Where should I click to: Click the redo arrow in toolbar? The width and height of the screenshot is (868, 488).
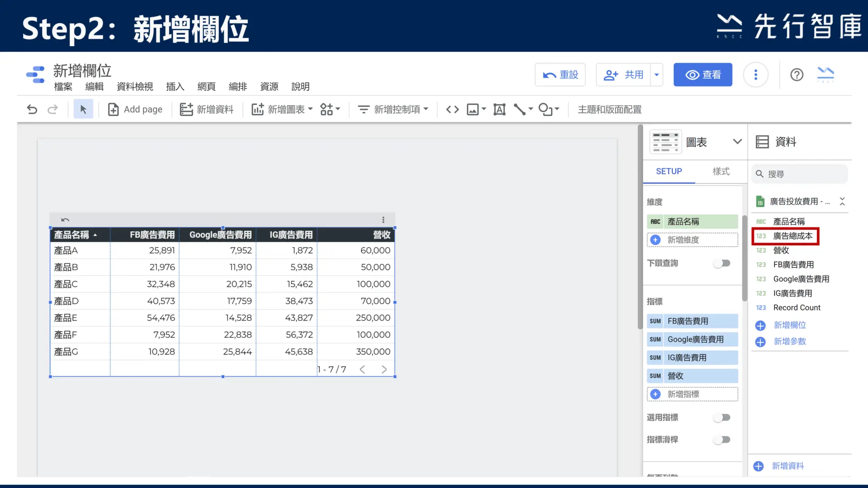[x=53, y=109]
